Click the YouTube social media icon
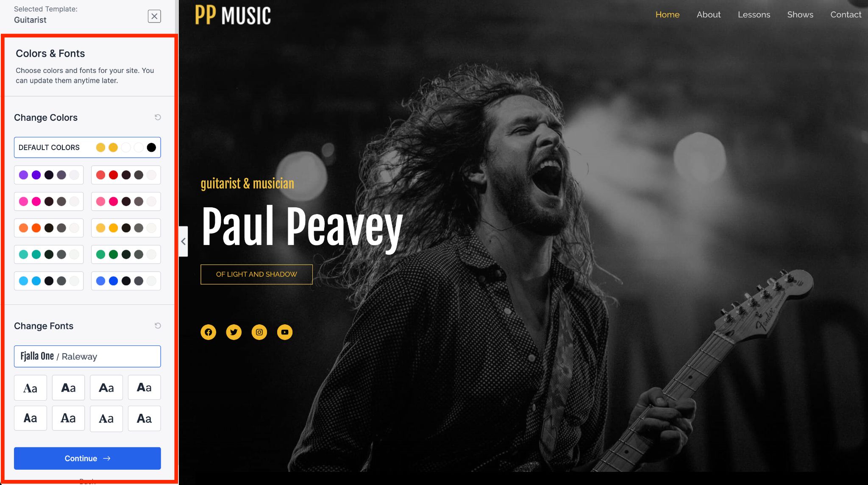 (x=284, y=332)
